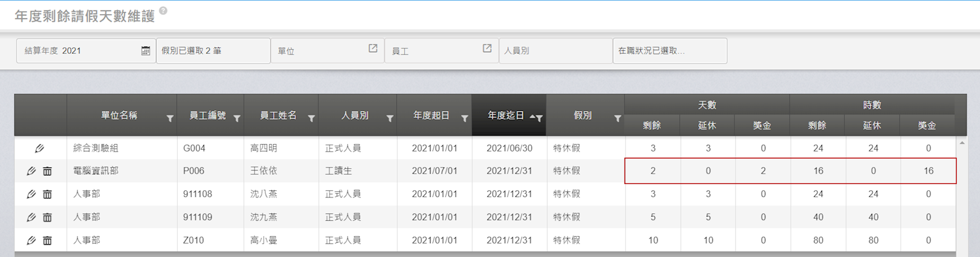This screenshot has height=257, width=980.
Task: Open the calendar picker for 結算年度
Action: coord(145,51)
